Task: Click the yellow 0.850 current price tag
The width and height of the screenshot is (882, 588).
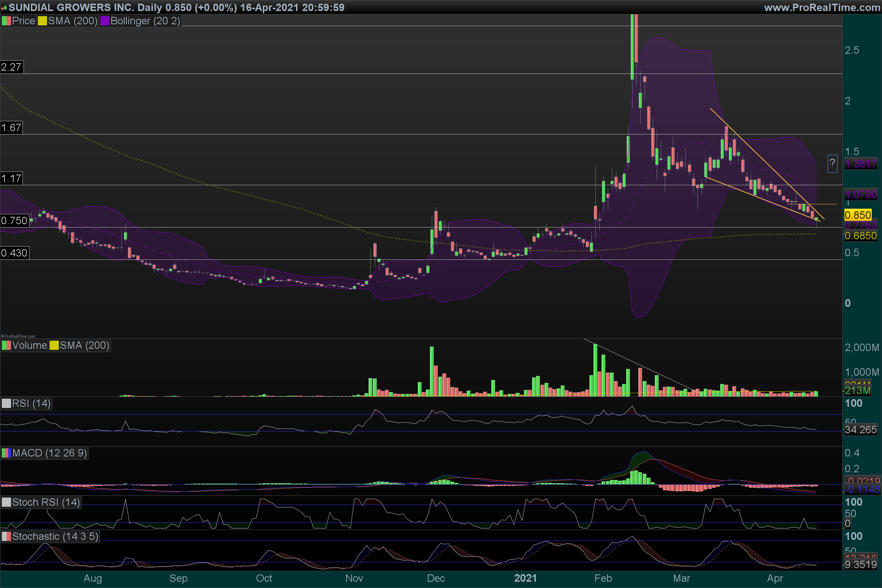Action: click(858, 215)
